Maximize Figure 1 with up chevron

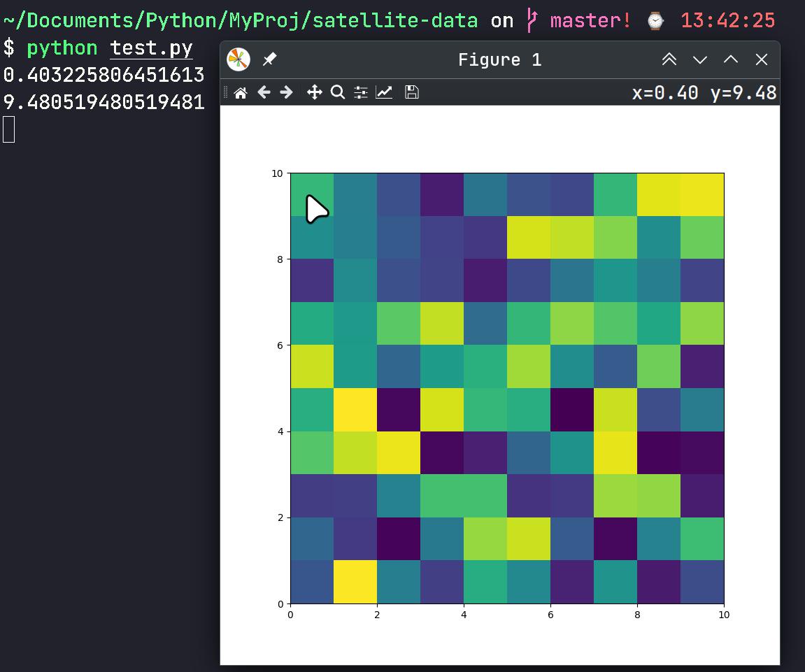(x=731, y=60)
